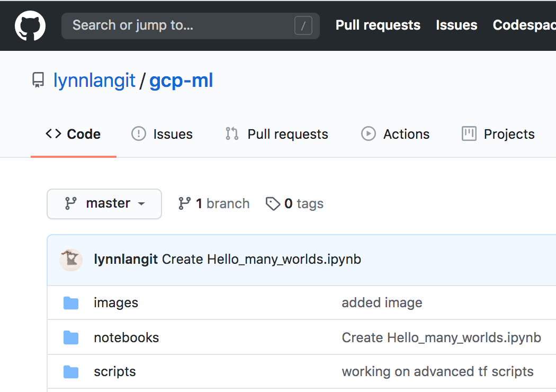Open 'working on advanced tf scripts' commit
This screenshot has width=556, height=392.
437,371
